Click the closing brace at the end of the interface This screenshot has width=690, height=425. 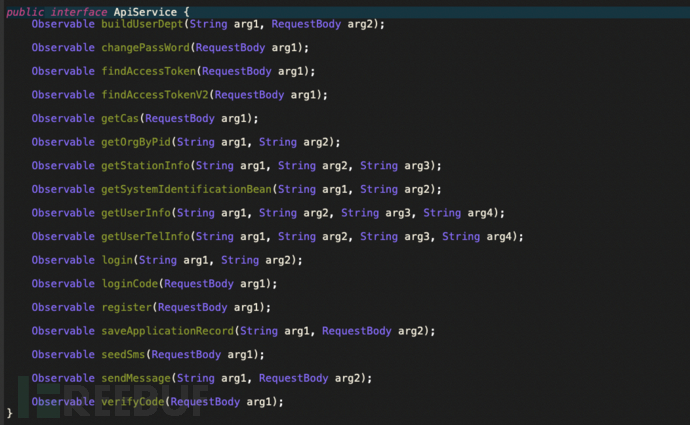pyautogui.click(x=10, y=412)
